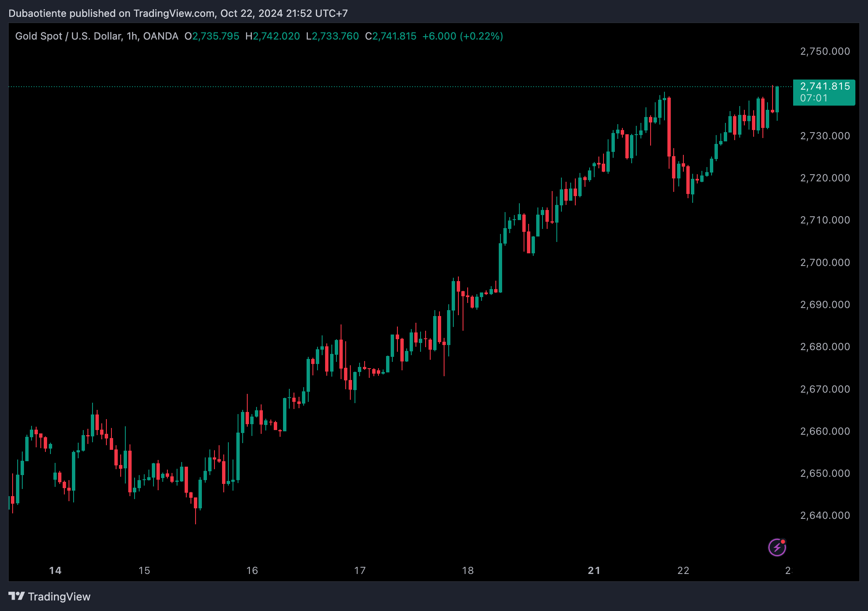This screenshot has height=611, width=868.
Task: Click date label 16 on time axis
Action: (x=252, y=571)
